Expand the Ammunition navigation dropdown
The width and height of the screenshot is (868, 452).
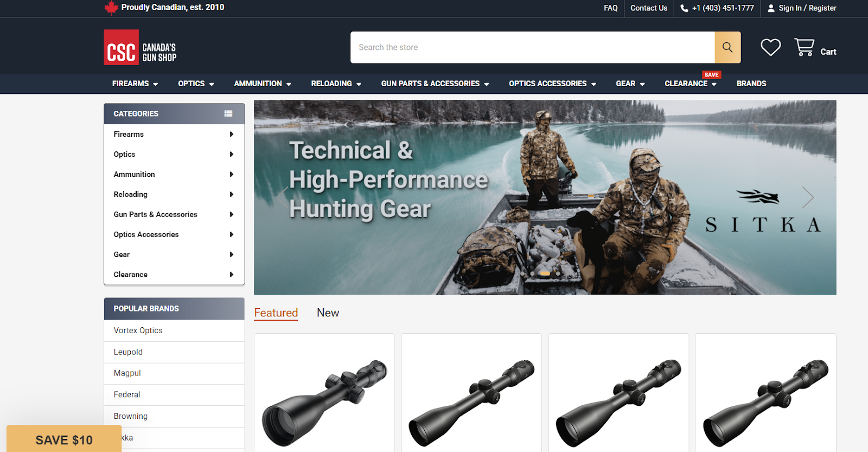(263, 84)
